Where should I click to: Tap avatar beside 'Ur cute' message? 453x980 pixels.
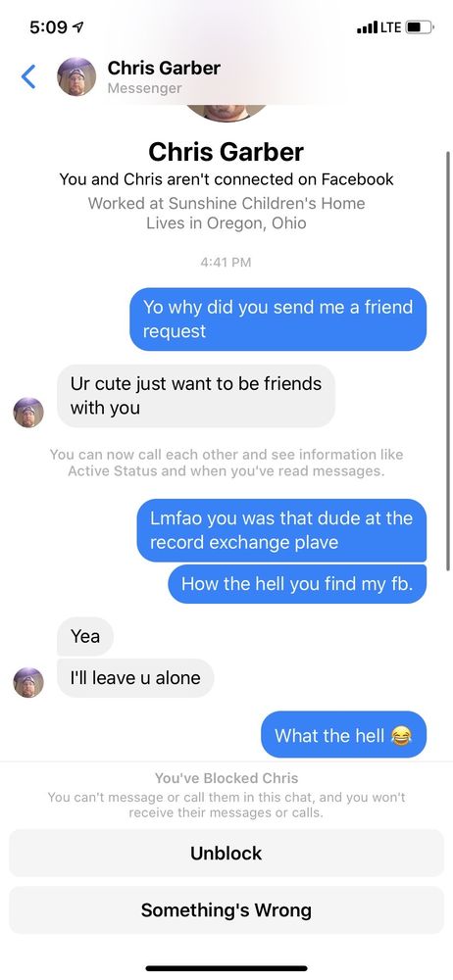point(28,413)
